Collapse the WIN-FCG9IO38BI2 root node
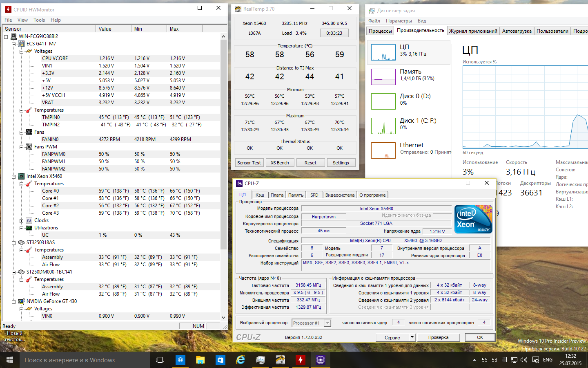 tap(6, 37)
